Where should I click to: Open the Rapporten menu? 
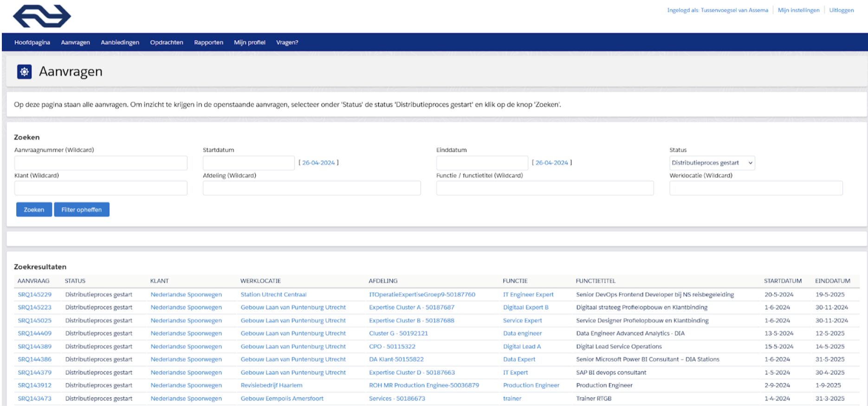tap(208, 42)
